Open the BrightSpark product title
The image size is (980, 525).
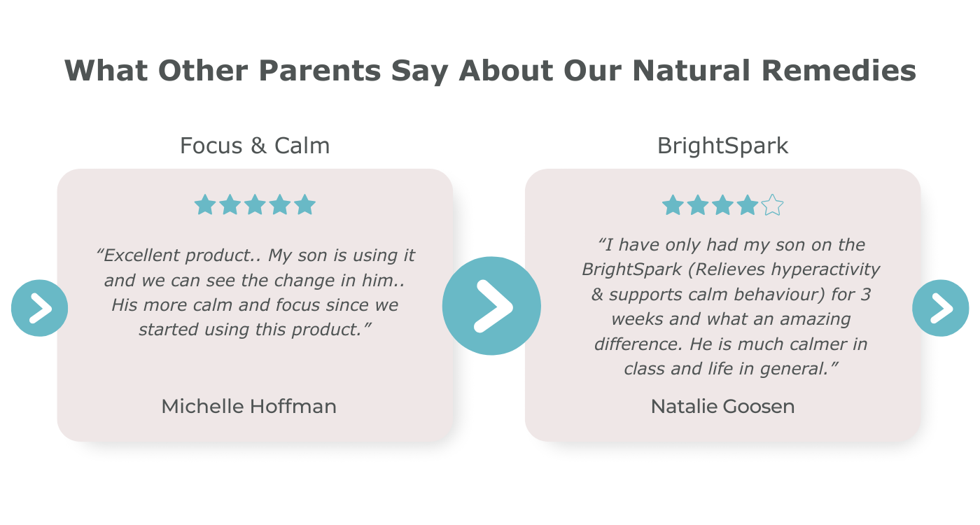tap(722, 146)
